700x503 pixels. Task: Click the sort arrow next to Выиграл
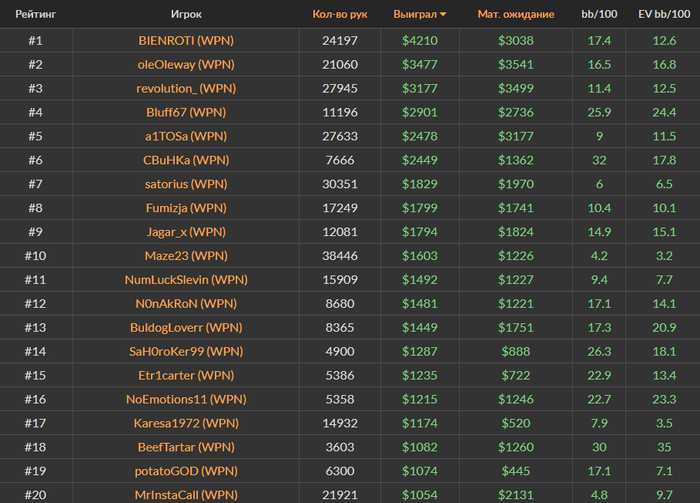[443, 15]
